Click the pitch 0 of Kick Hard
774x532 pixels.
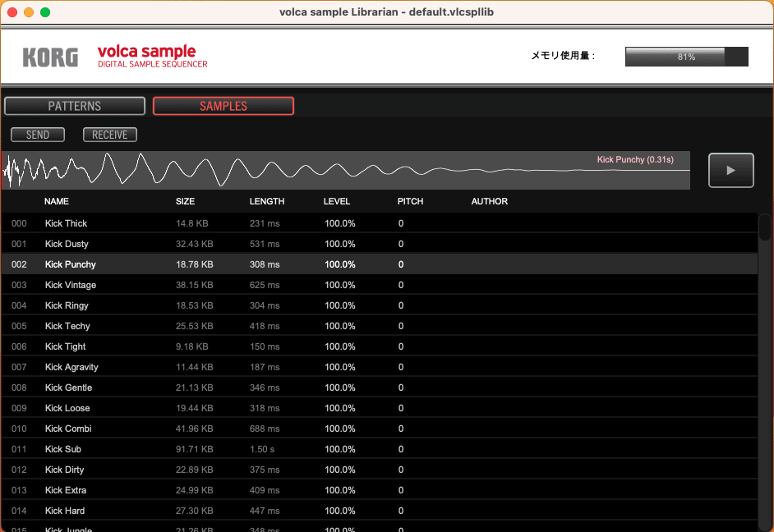point(401,511)
